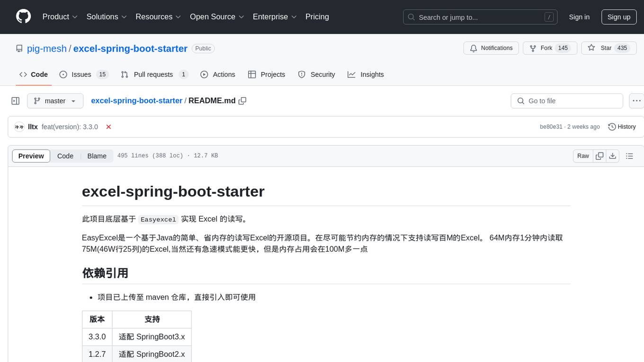This screenshot has width=644, height=362.
Task: Expand the Resources menu
Action: (x=158, y=17)
